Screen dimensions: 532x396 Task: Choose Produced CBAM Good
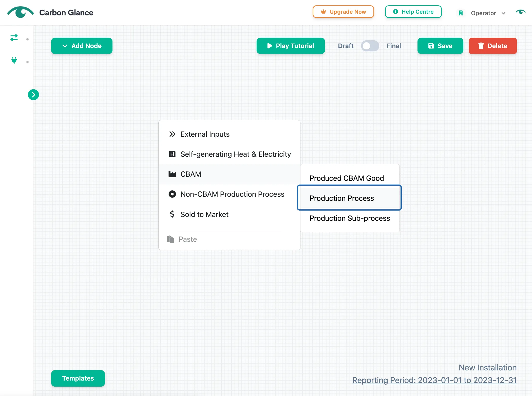point(350,178)
